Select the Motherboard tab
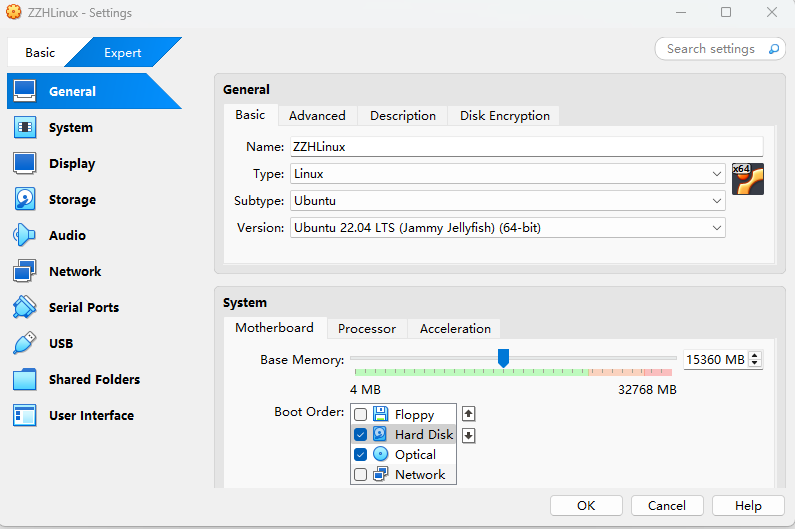Screen dimensions: 795x529 275,328
